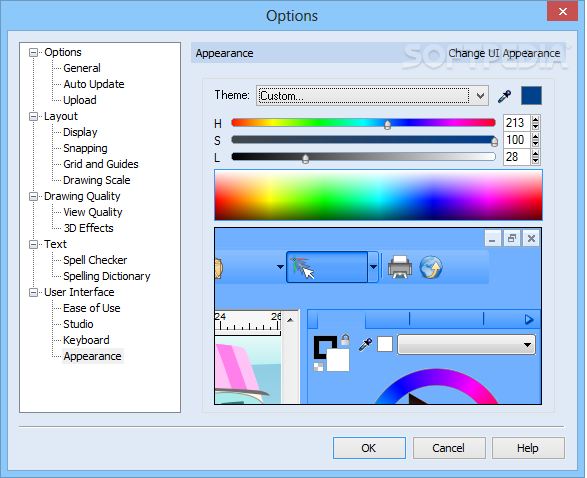
Task: Click in the S value field showing 100
Action: [516, 140]
